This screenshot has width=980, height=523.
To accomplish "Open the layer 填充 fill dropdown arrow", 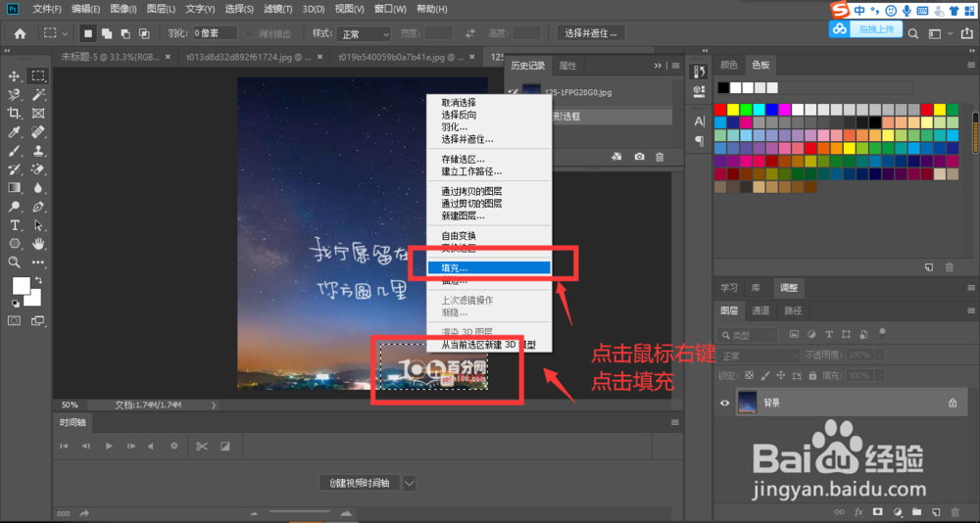I will point(879,375).
